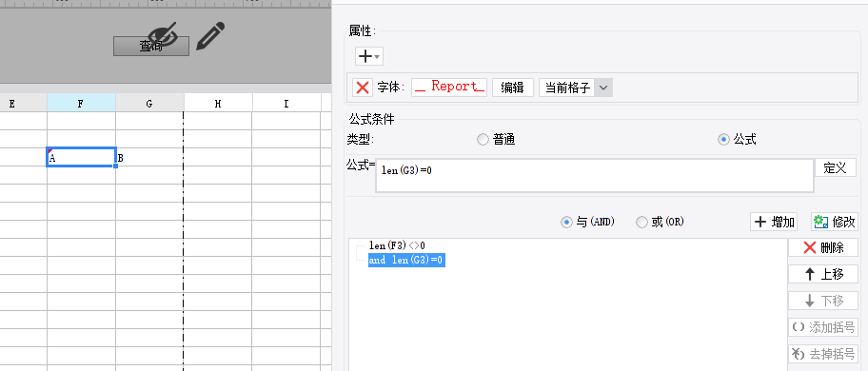Image resolution: width=868 pixels, height=371 pixels.
Task: Remove the 字体 property with red X
Action: click(x=363, y=88)
